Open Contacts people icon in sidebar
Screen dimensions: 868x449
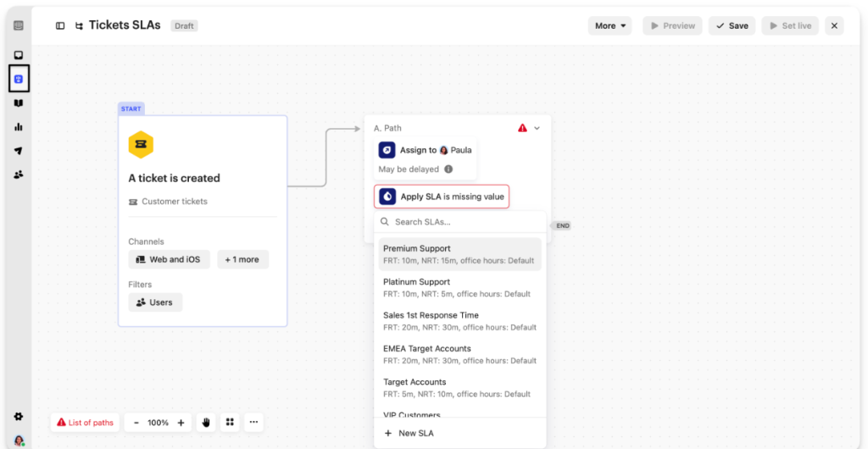point(19,175)
